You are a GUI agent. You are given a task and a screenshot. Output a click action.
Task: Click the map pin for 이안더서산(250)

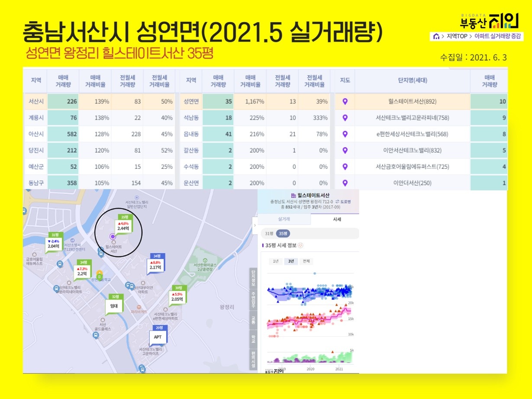345,183
